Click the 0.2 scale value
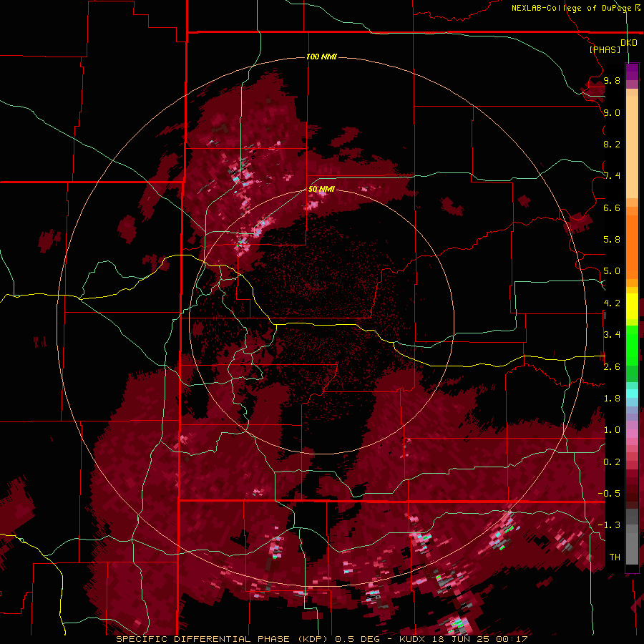644x644 pixels. 612,462
